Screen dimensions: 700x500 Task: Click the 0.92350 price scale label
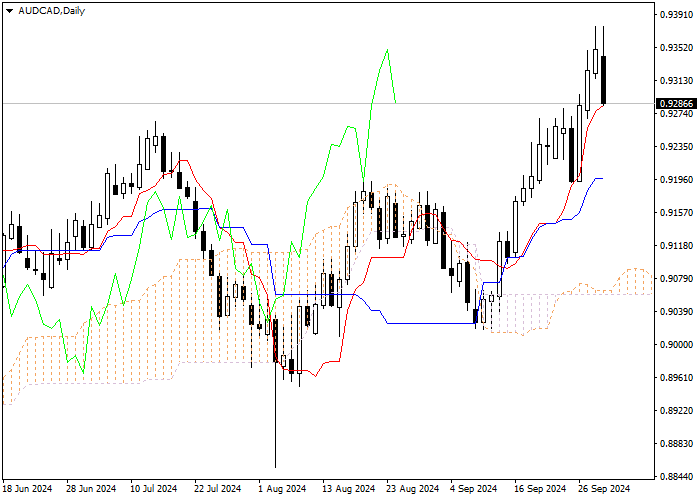[677, 146]
